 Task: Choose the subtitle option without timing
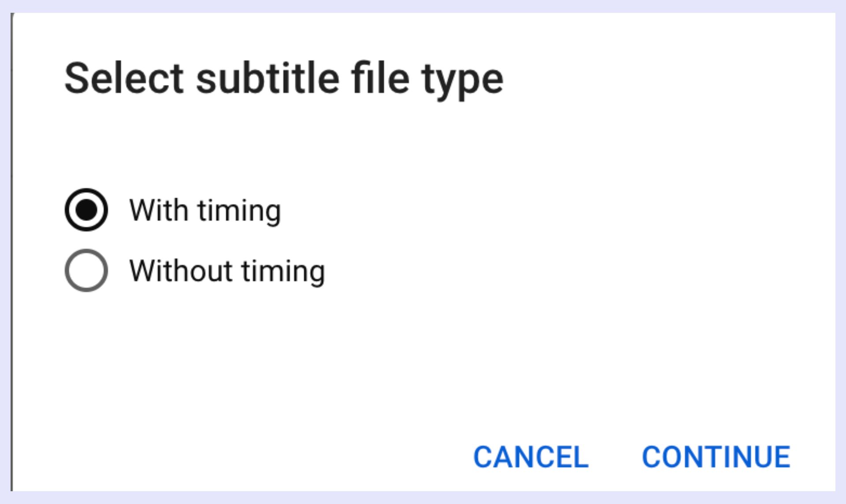86,271
